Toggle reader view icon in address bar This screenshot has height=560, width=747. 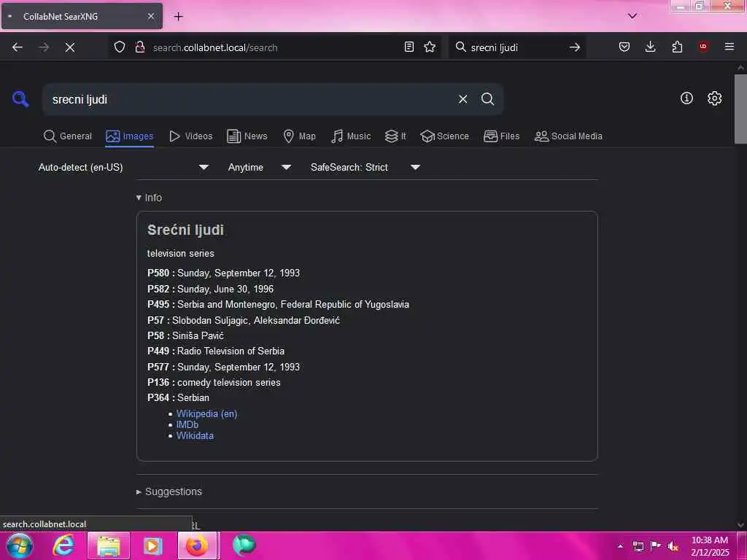click(409, 47)
